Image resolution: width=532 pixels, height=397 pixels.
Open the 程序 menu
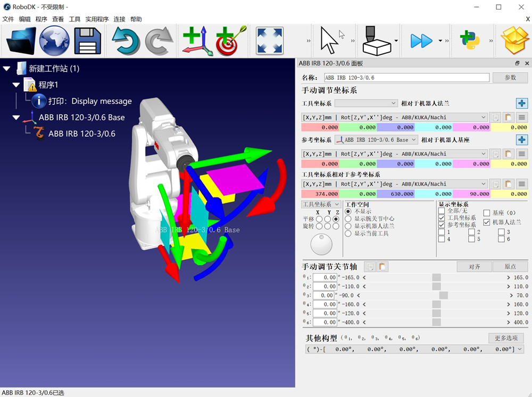pyautogui.click(x=41, y=19)
